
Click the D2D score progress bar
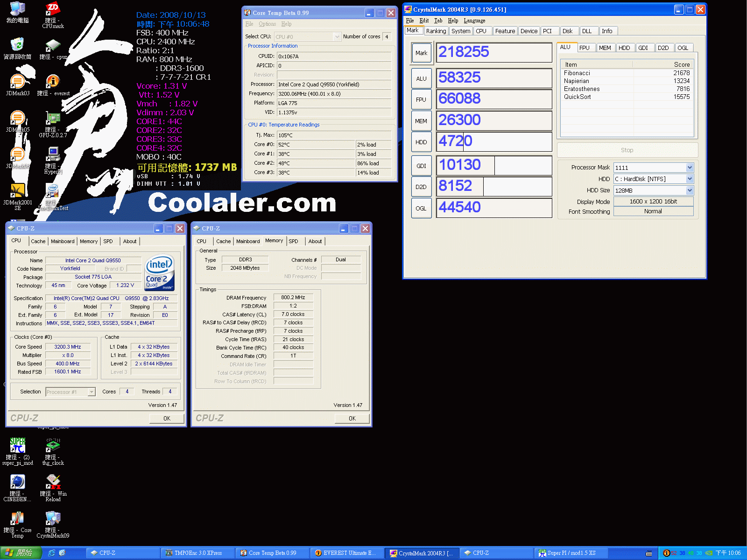(x=494, y=186)
